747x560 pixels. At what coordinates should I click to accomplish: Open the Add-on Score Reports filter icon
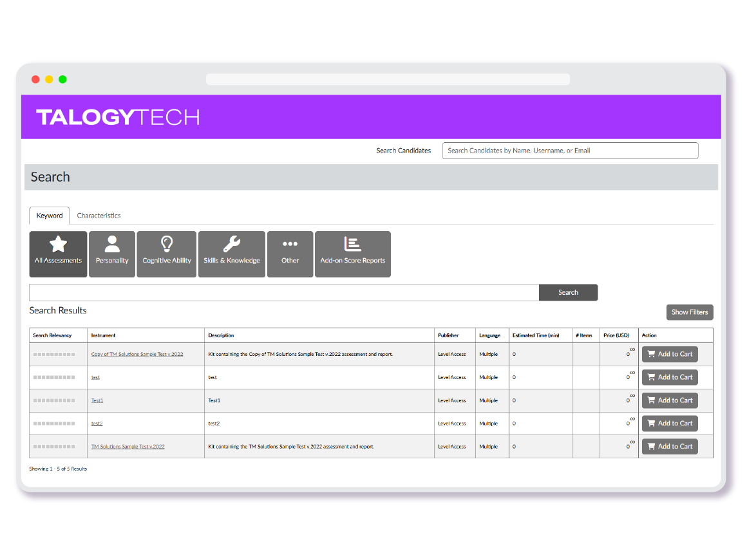click(352, 244)
